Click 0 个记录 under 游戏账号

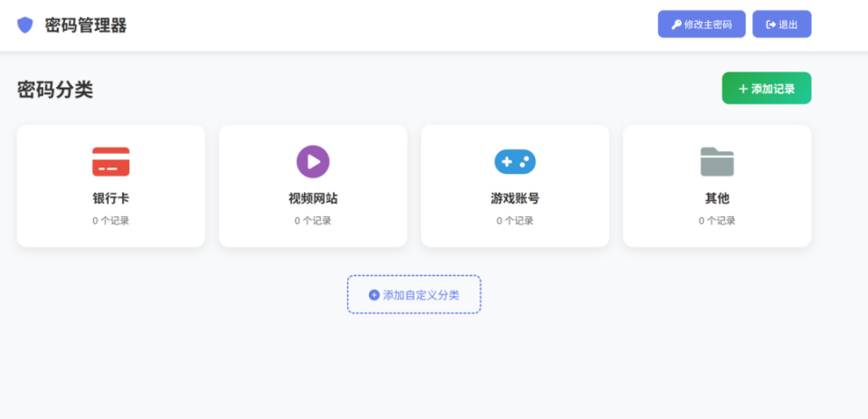tap(514, 221)
